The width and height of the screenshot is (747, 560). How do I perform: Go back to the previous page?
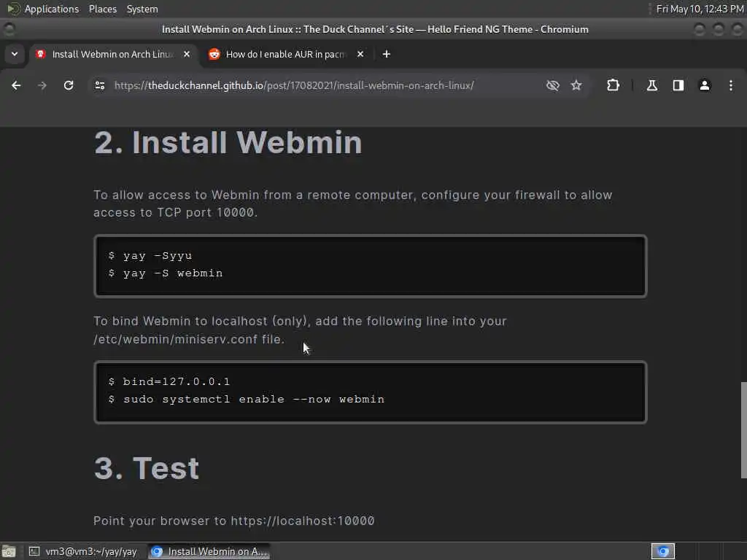pos(16,85)
